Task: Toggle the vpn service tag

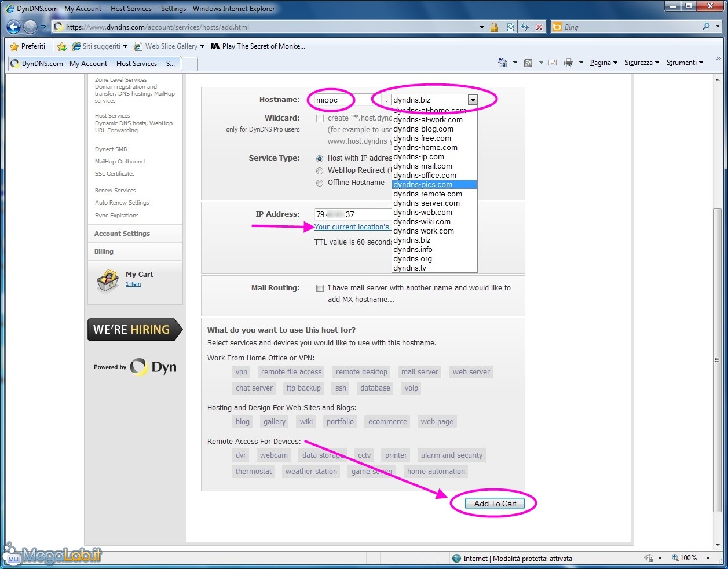Action: click(242, 372)
